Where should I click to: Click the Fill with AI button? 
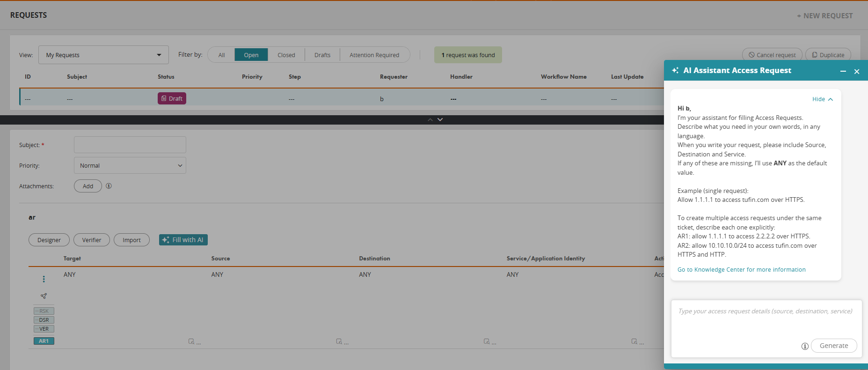coord(183,240)
